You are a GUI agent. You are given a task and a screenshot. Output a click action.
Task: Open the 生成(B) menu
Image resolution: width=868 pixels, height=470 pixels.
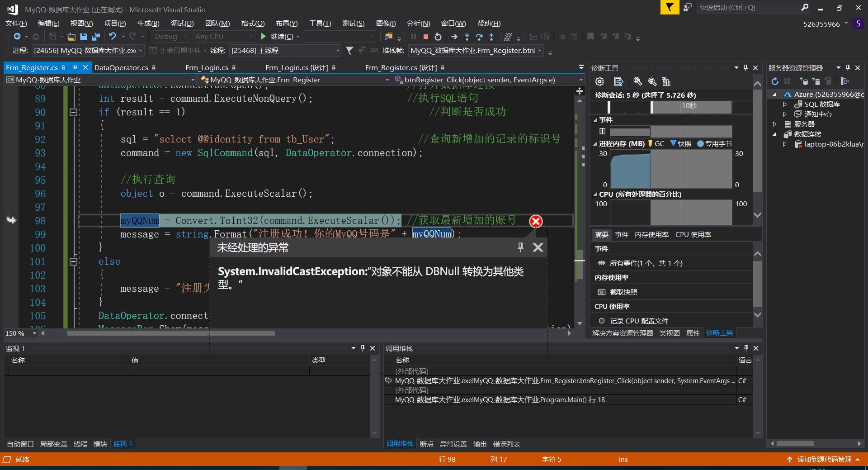[x=148, y=24]
